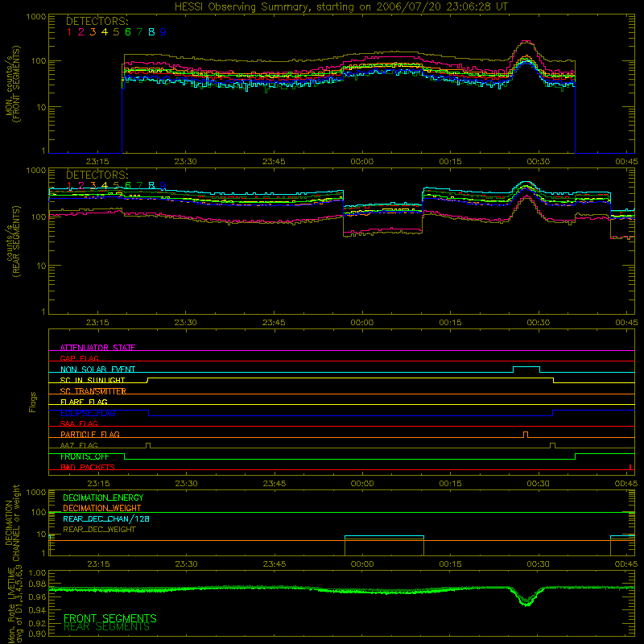Click the BAD PACKETS flag label
The height and width of the screenshot is (644, 644).
pos(88,467)
